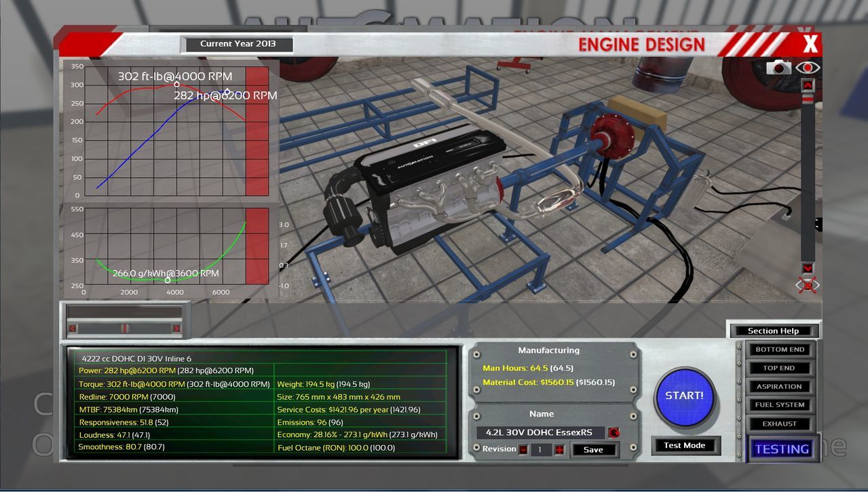This screenshot has width=868, height=492.
Task: Click the Economy 28.16% stat
Action: [x=357, y=435]
